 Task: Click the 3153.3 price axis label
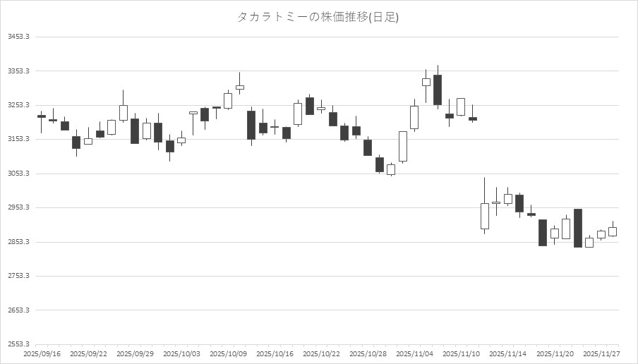pos(18,139)
